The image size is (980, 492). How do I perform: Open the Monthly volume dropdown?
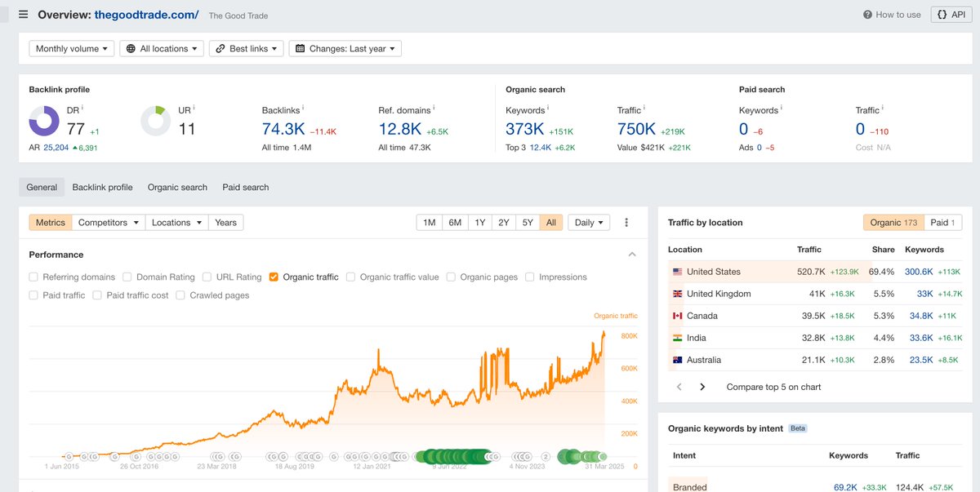[x=71, y=48]
